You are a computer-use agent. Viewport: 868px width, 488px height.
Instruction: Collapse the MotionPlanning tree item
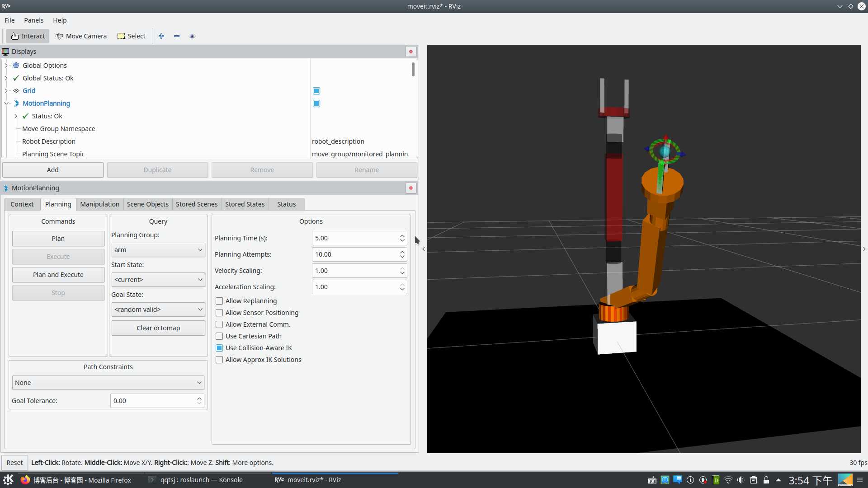pyautogui.click(x=6, y=103)
